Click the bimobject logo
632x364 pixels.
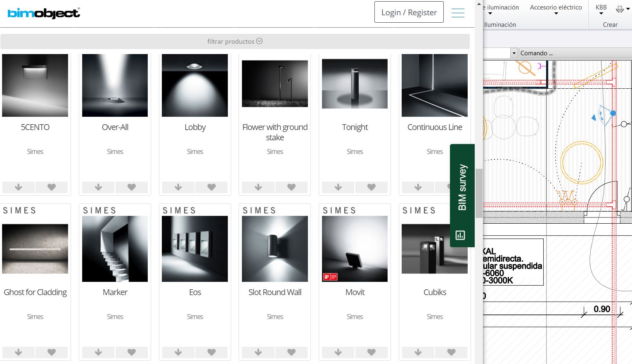tap(44, 13)
